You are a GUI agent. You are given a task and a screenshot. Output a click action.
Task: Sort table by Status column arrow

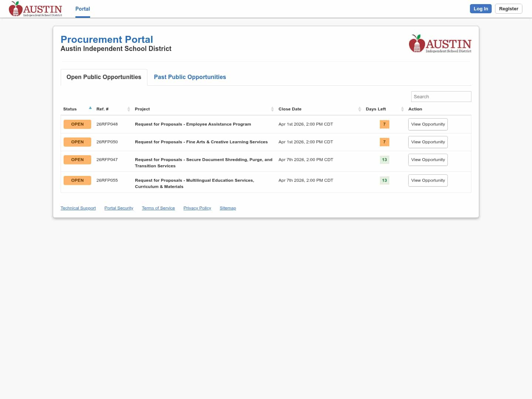90,108
